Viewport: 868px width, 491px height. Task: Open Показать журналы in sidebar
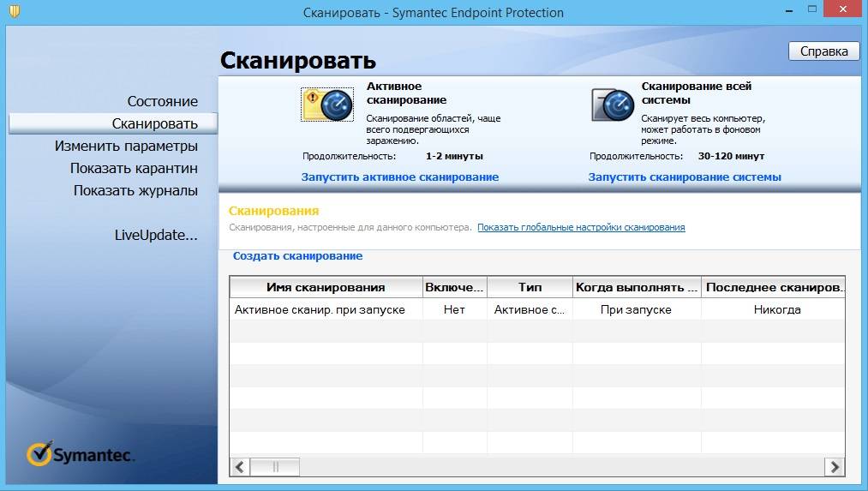coord(135,190)
